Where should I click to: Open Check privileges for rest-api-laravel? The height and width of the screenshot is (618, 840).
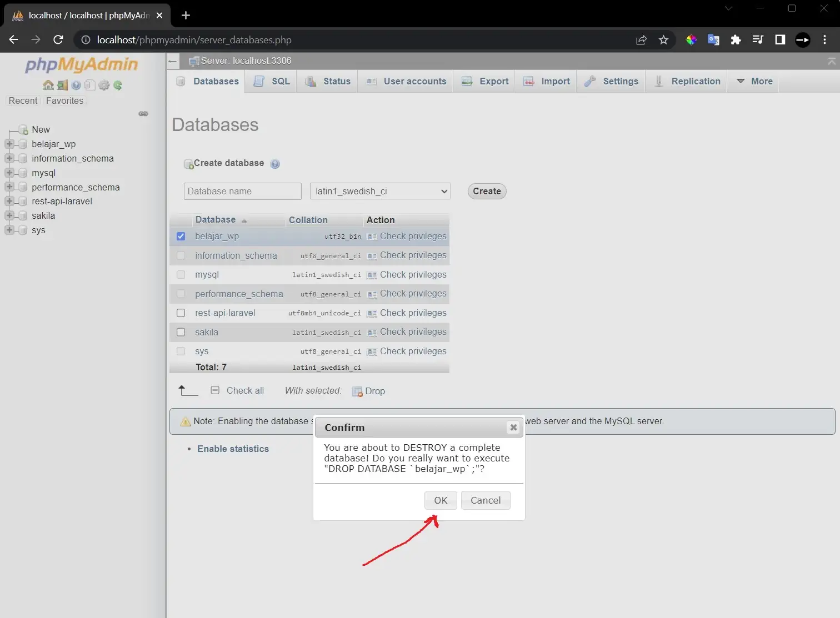coord(413,313)
